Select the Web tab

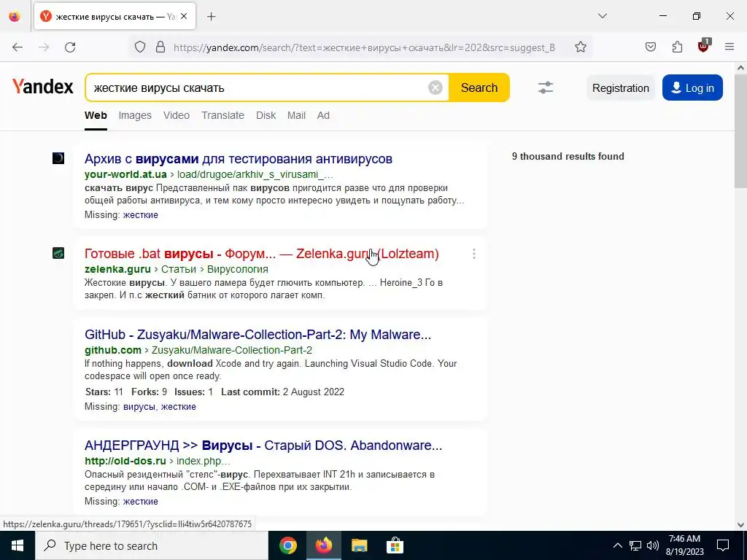click(96, 115)
